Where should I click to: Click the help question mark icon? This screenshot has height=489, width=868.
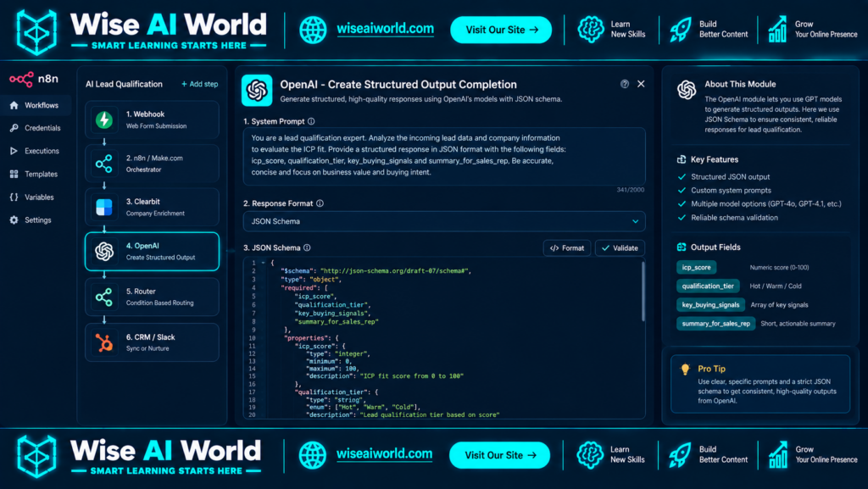(625, 84)
